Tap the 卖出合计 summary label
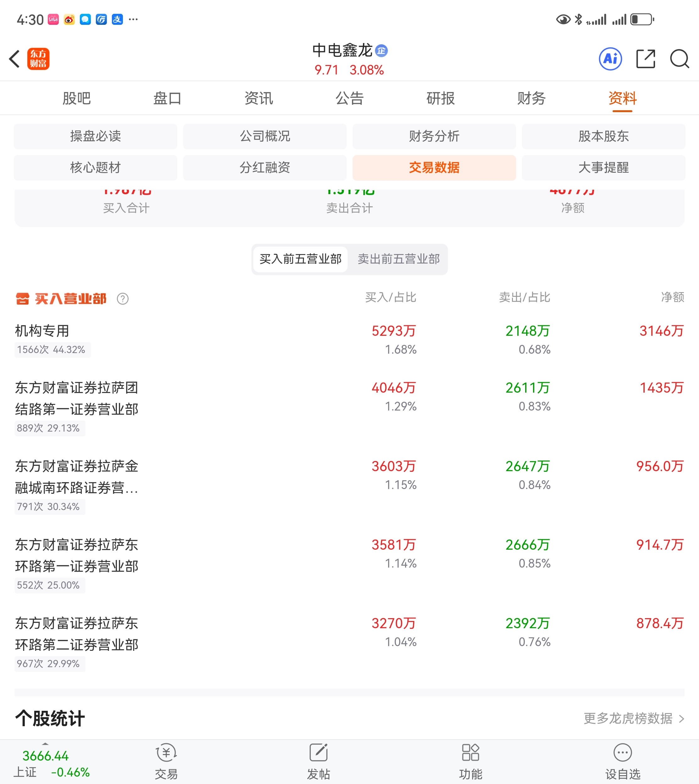699x784 pixels. (x=349, y=208)
